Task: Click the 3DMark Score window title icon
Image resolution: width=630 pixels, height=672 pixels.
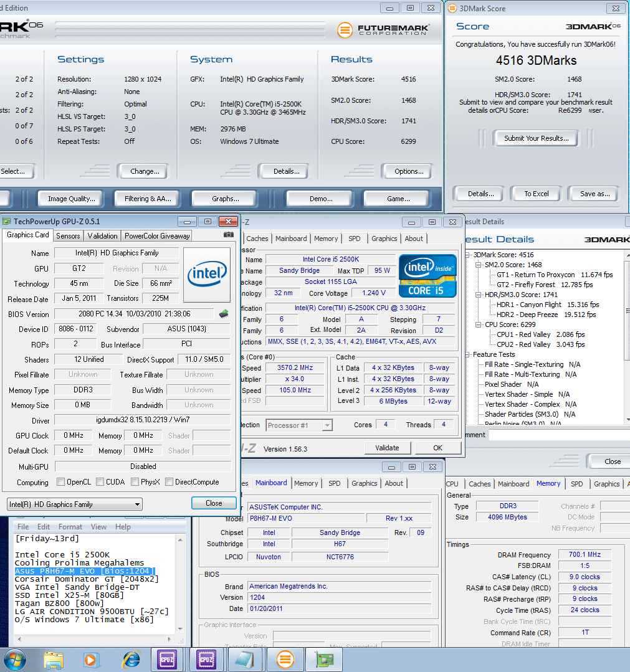Action: click(x=452, y=8)
